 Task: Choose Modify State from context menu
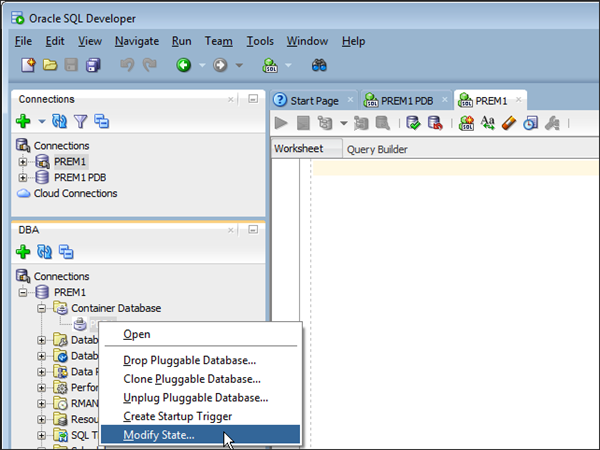201,435
